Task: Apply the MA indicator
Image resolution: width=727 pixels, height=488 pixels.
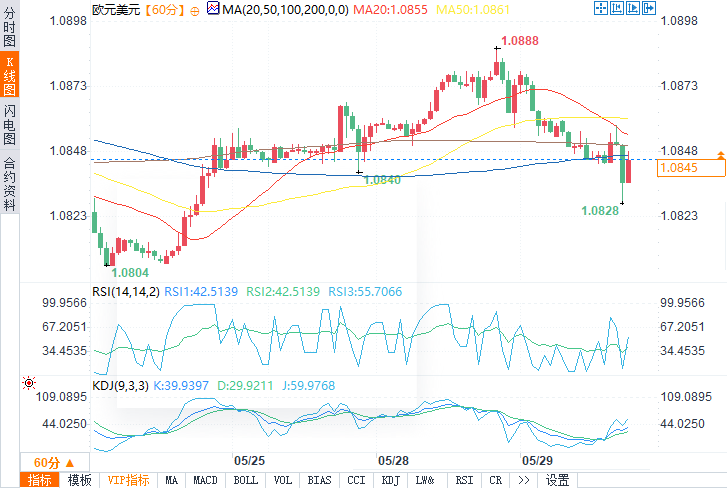Action: click(172, 480)
